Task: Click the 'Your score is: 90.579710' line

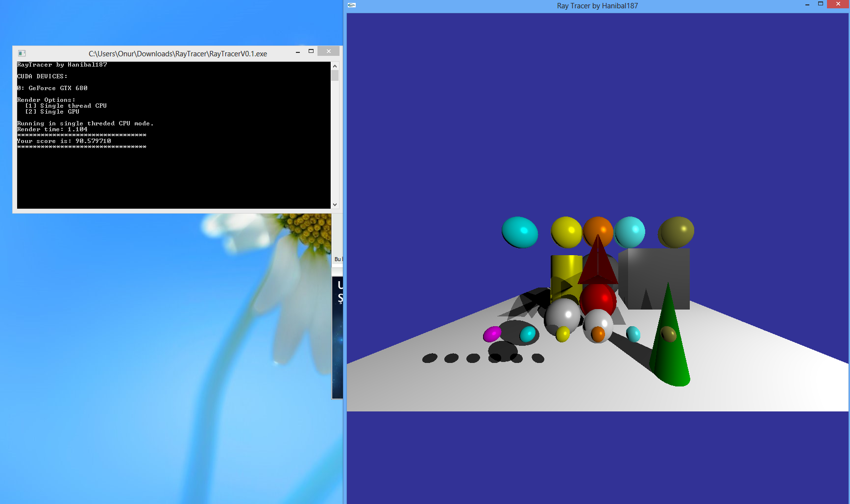Action: tap(64, 141)
